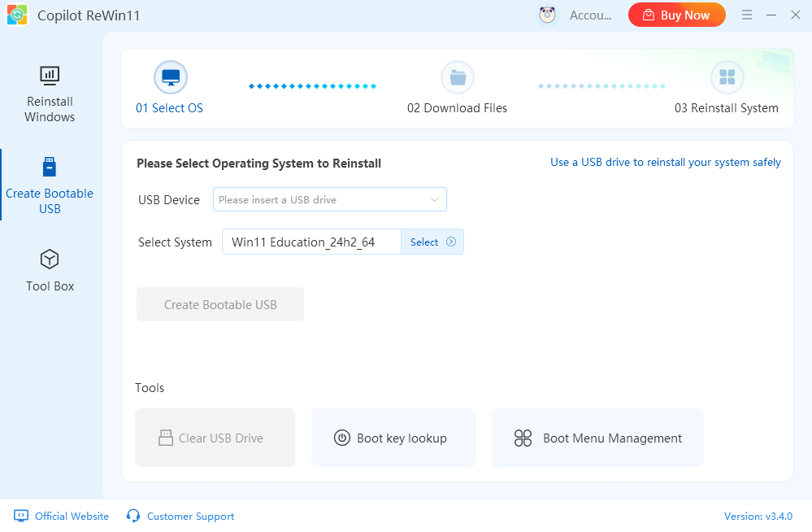Click the Copilot ReWin11 app logo
Viewport: 812px width, 532px height.
click(17, 15)
